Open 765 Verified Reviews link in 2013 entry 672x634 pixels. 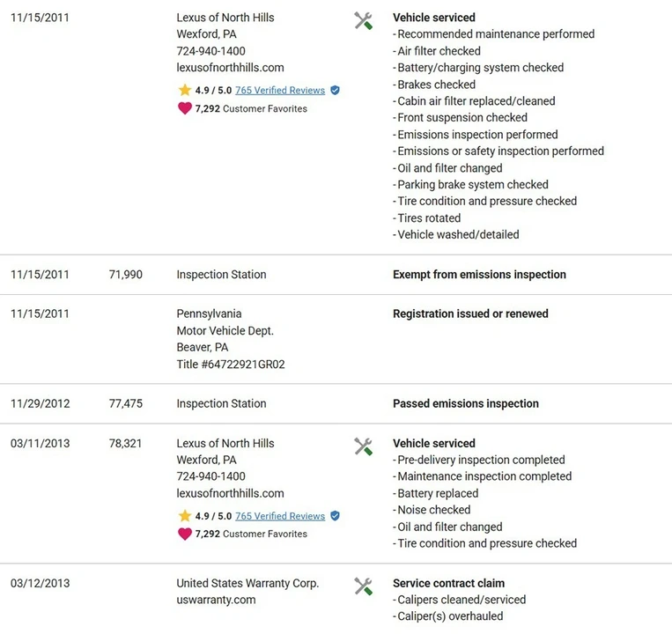click(280, 516)
